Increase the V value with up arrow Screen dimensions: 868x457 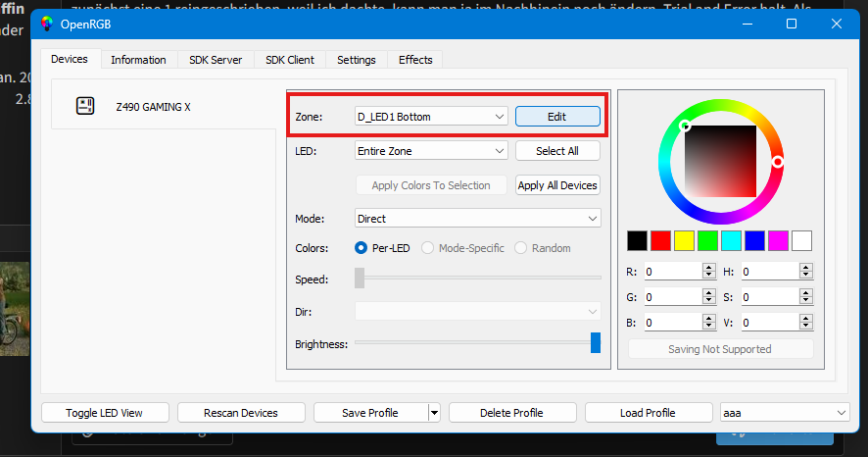click(x=806, y=318)
